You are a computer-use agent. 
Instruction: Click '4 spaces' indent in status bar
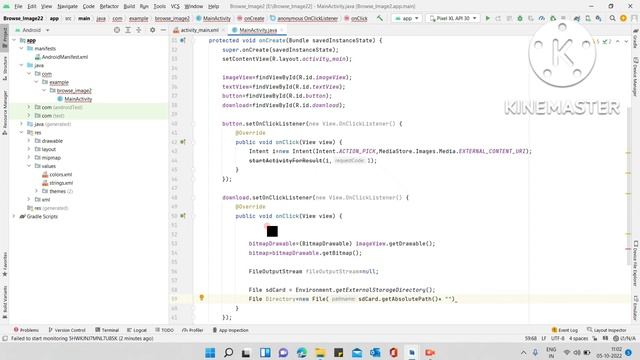[x=578, y=338]
